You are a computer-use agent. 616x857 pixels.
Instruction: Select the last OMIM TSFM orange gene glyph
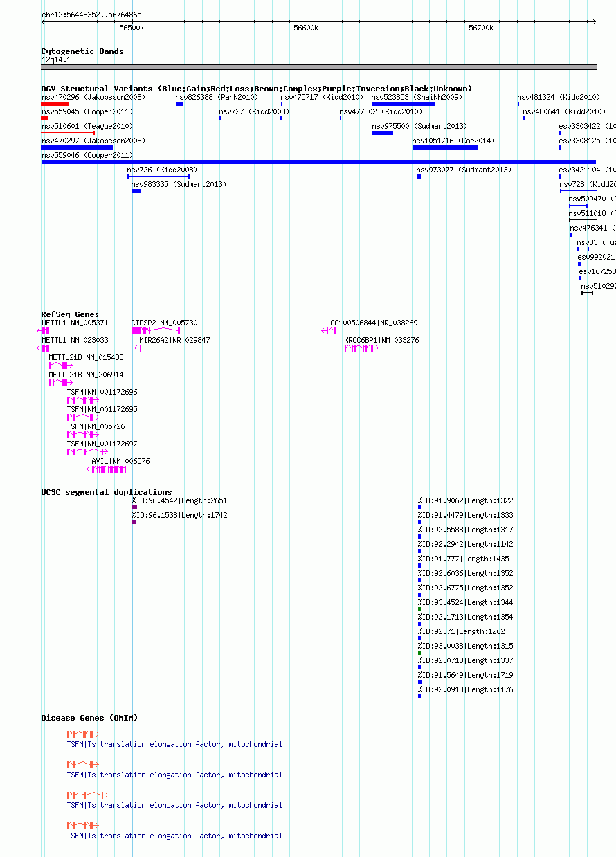pyautogui.click(x=82, y=826)
